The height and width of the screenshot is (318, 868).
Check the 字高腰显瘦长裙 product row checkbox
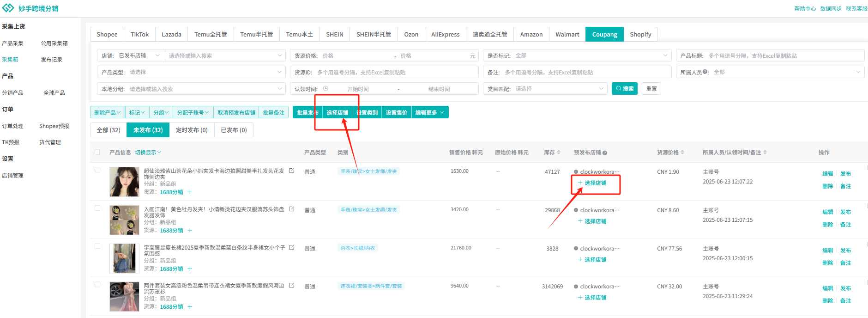(x=97, y=246)
